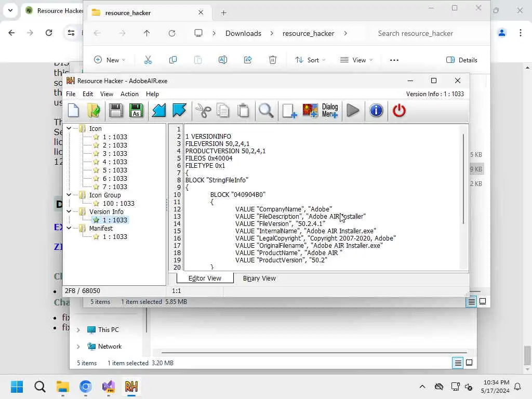Image resolution: width=532 pixels, height=399 pixels.
Task: Cut with the scissors toolbar icon
Action: (x=203, y=111)
